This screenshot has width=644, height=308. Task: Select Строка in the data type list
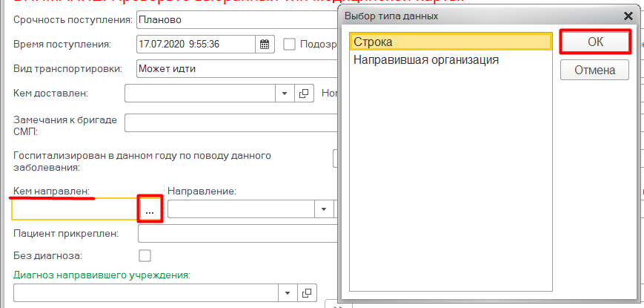pos(449,42)
